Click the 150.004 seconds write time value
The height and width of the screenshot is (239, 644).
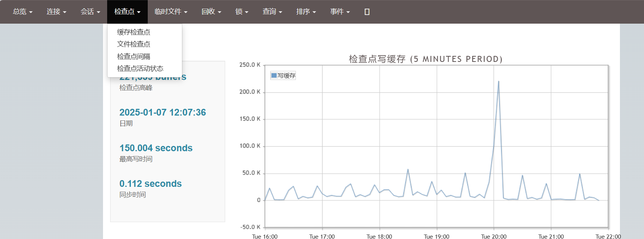pyautogui.click(x=156, y=148)
